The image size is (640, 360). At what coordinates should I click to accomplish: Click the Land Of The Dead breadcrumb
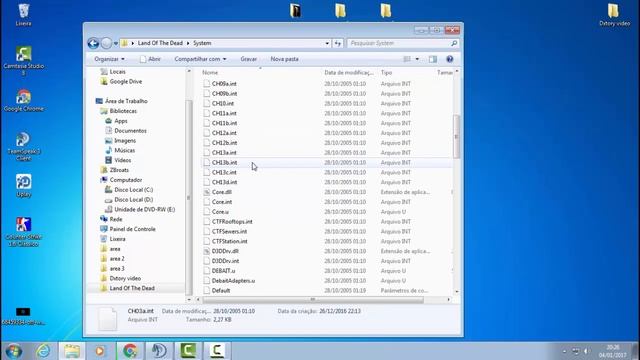(160, 43)
